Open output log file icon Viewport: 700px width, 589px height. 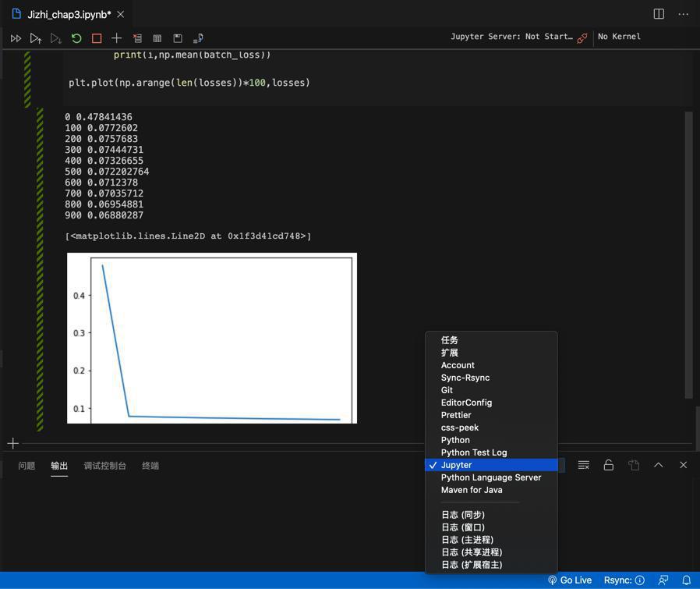634,465
